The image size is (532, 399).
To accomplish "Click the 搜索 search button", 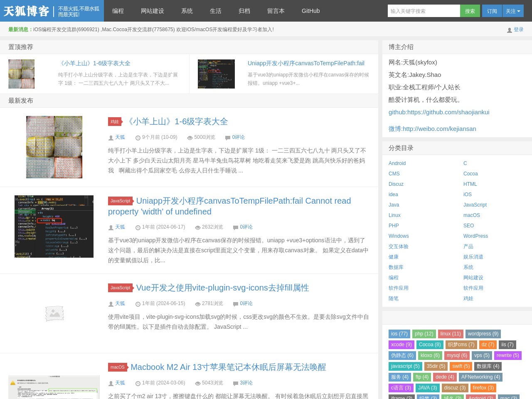I will coord(470,11).
